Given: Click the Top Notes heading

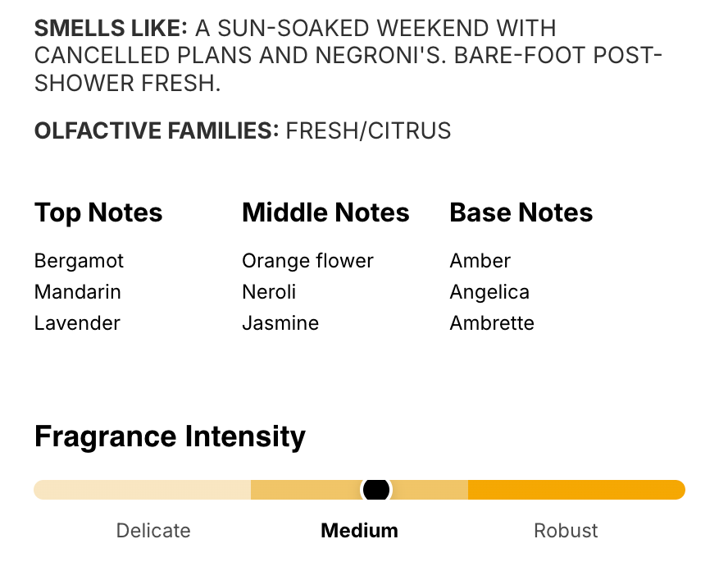Looking at the screenshot, I should pos(98,212).
